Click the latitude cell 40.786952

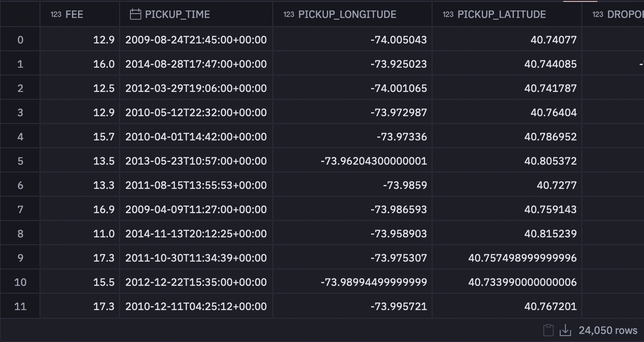coord(550,137)
